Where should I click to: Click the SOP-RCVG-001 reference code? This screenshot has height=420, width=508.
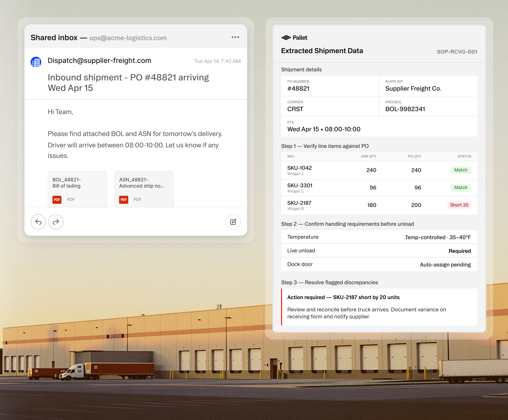click(x=457, y=52)
